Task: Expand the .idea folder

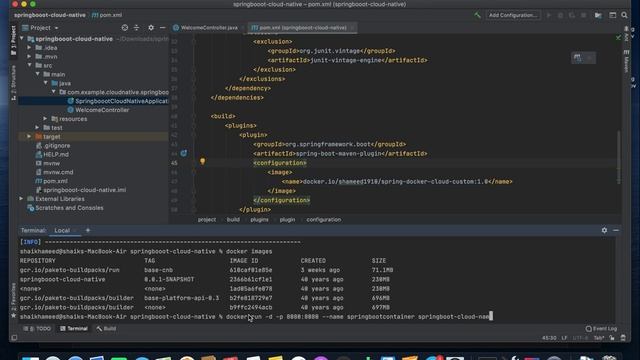Action: click(x=29, y=48)
